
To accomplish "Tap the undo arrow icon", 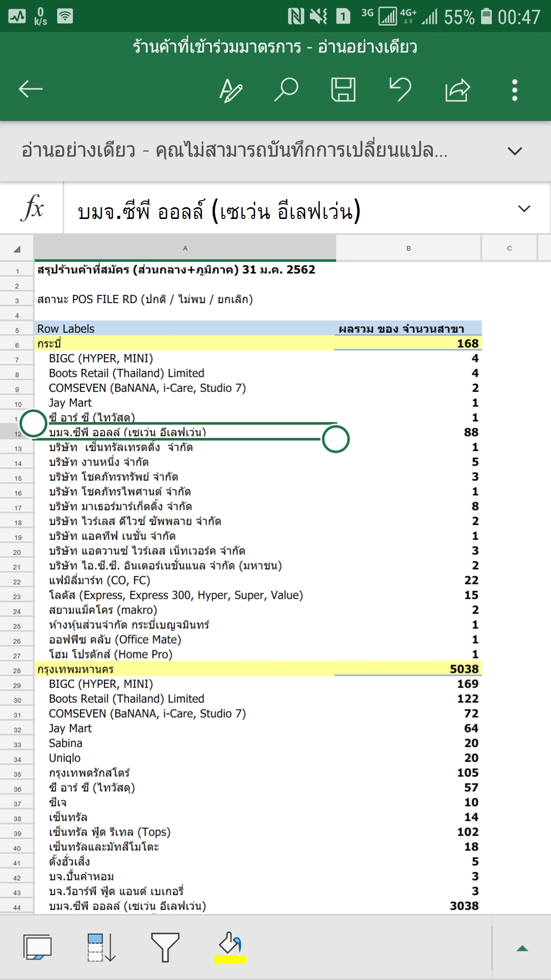I will point(400,89).
